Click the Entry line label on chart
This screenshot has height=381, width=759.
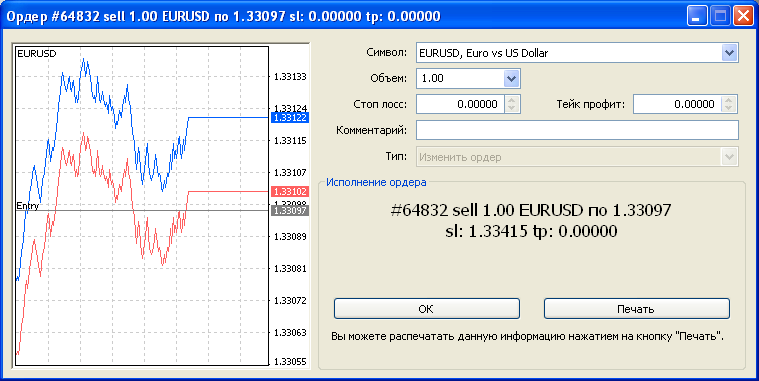28,206
